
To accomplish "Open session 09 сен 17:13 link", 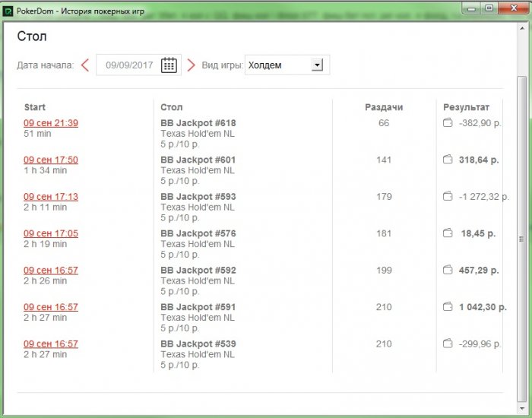I will 51,196.
